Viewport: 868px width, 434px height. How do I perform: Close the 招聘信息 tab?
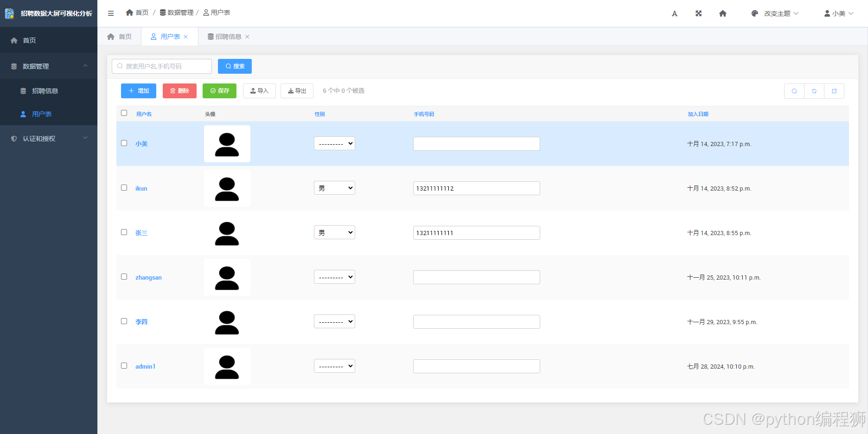[248, 37]
